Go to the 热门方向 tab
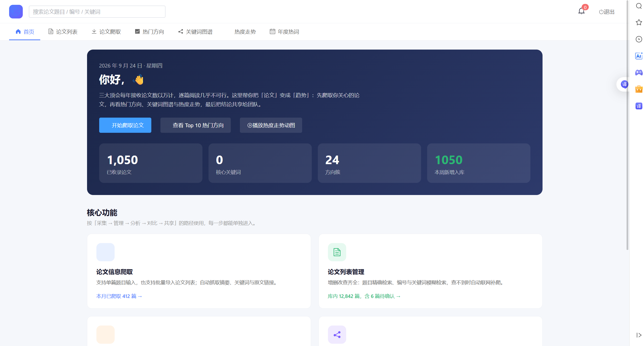644x346 pixels. [150, 32]
